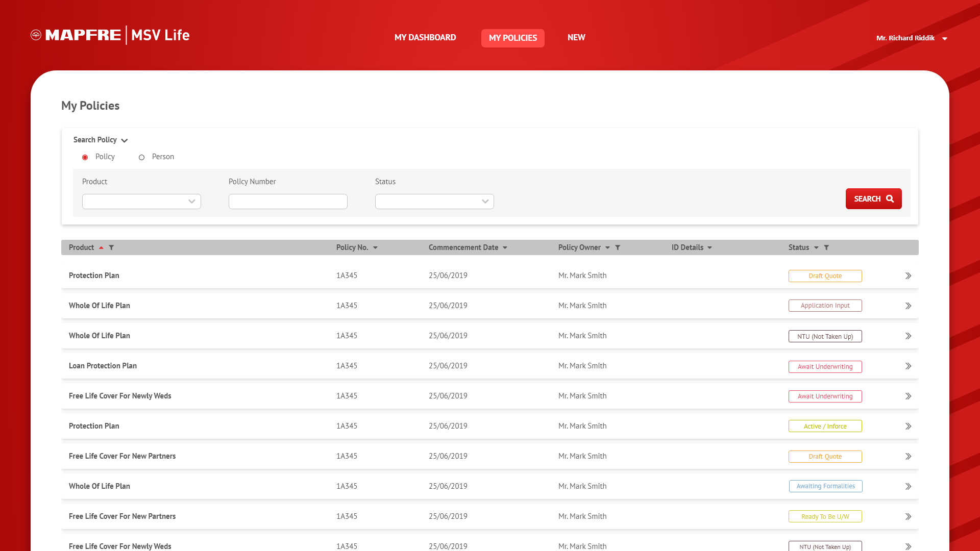
Task: Select the Person radio button
Action: tap(142, 157)
